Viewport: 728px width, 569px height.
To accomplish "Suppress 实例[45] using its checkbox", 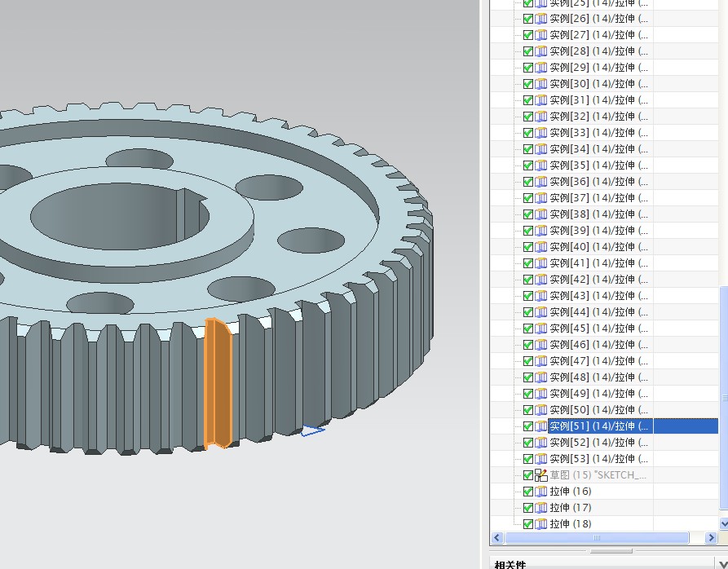I will tap(528, 329).
